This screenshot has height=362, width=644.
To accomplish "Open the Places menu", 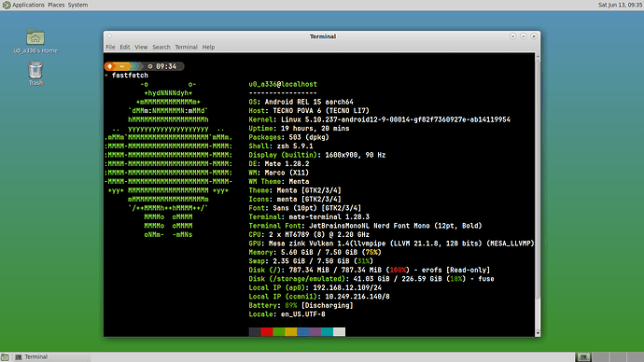I will [x=56, y=5].
